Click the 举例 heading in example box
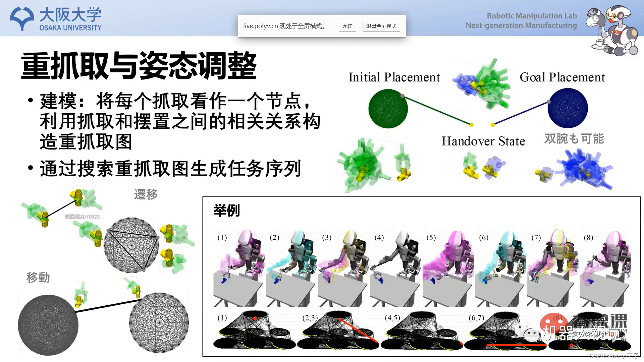Screen dimensions: 644x362 (x=226, y=210)
